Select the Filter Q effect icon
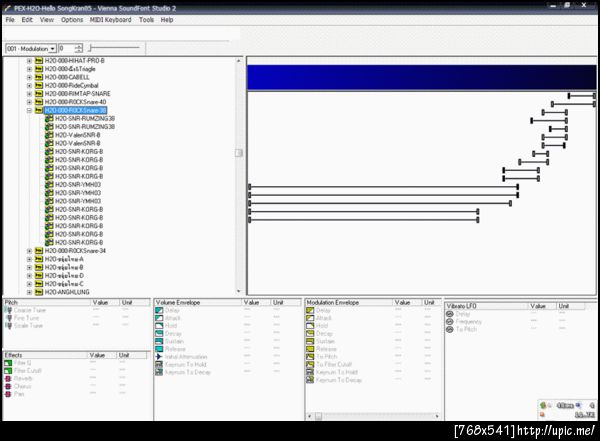600x441 pixels. tap(8, 363)
